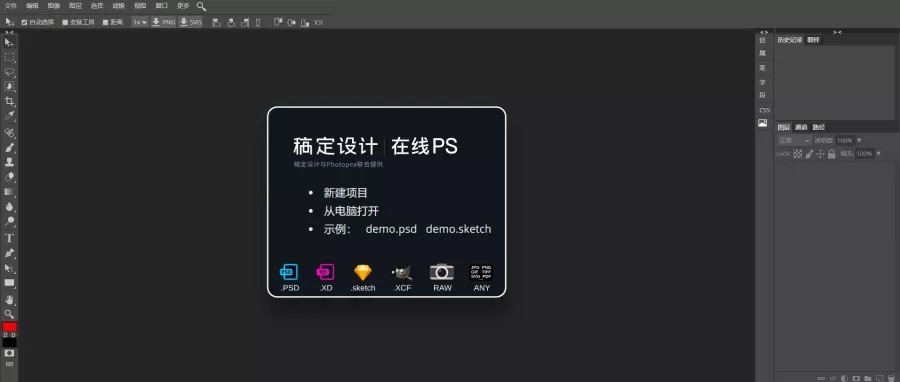
Task: Select the Eyedropper tool
Action: coord(9,117)
